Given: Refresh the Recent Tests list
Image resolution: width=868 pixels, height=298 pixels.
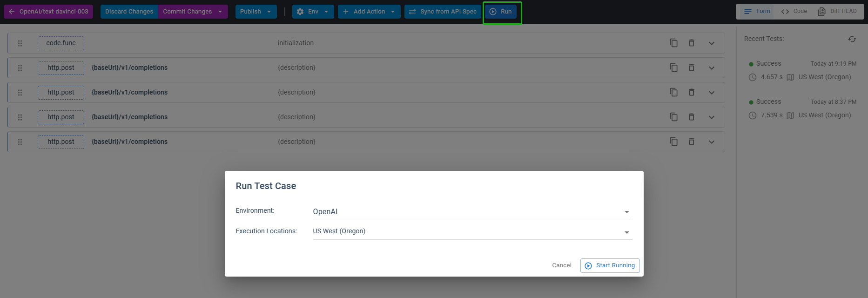Looking at the screenshot, I should pyautogui.click(x=852, y=39).
